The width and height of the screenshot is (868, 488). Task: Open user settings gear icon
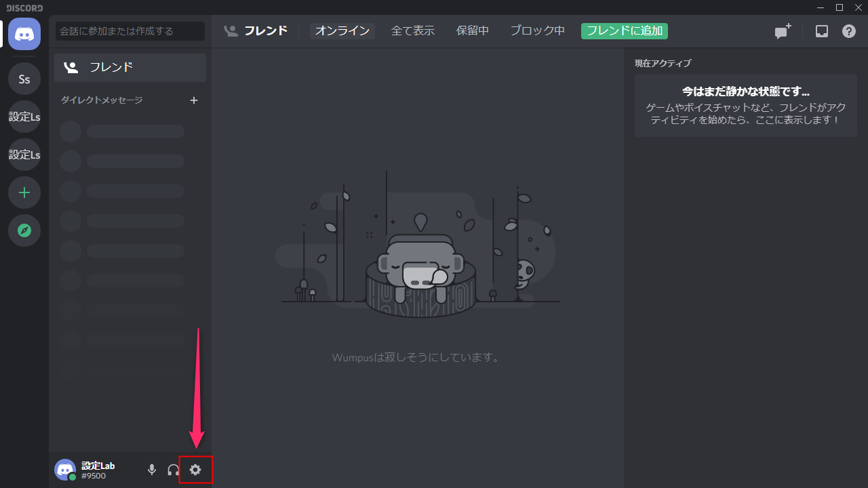click(x=195, y=470)
